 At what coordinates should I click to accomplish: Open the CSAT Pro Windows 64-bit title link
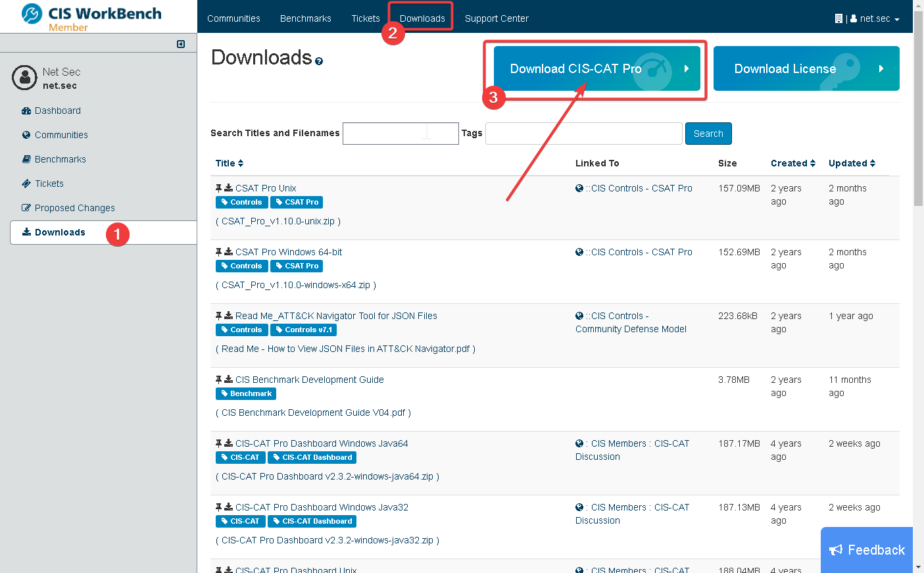coord(289,252)
